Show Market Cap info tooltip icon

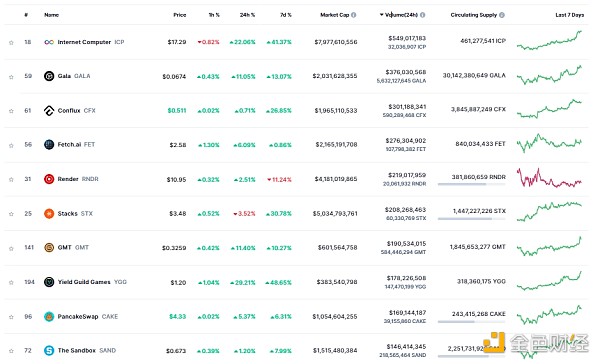pyautogui.click(x=354, y=15)
